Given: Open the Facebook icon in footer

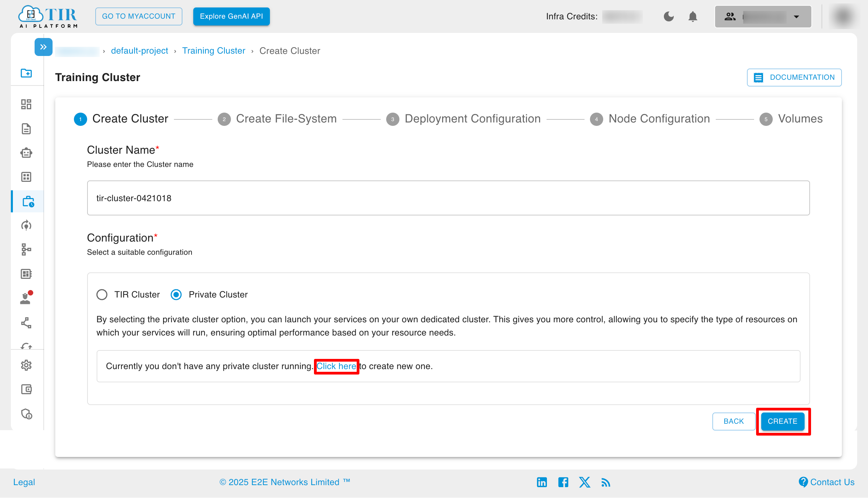Looking at the screenshot, I should 563,482.
